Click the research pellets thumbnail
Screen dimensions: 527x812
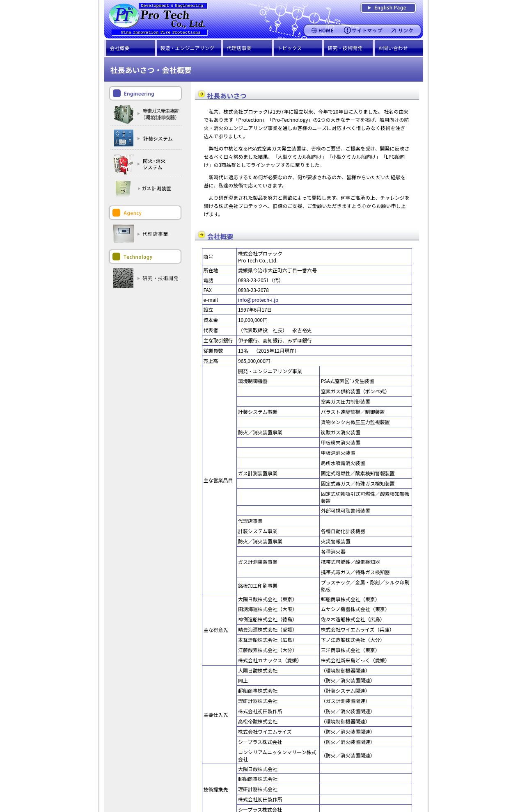click(x=124, y=278)
